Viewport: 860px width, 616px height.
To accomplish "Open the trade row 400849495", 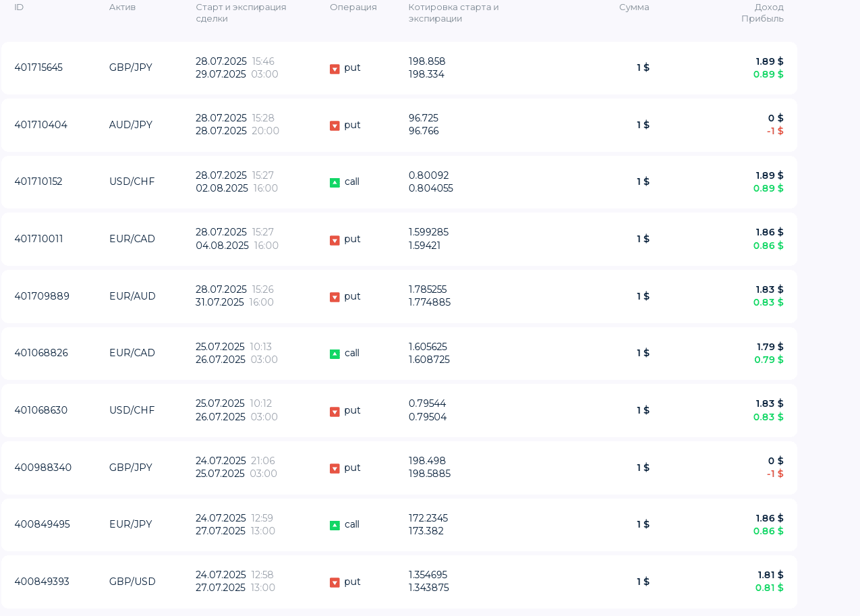I will 399,524.
